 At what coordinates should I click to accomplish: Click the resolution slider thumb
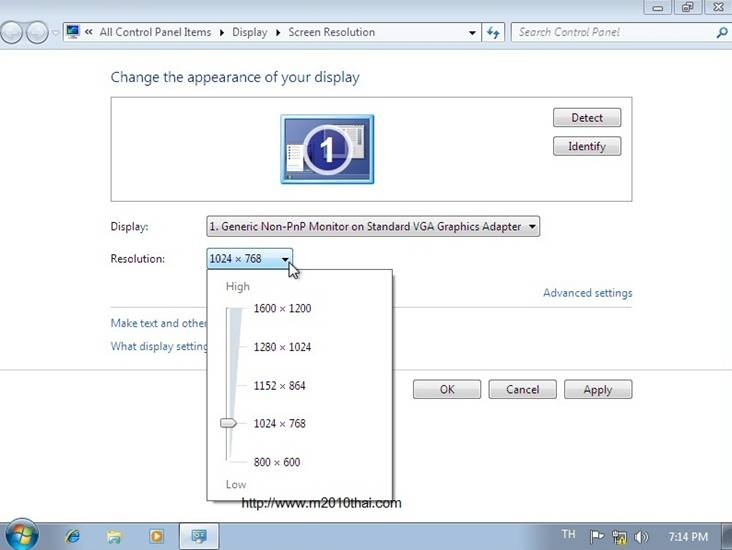pos(228,423)
